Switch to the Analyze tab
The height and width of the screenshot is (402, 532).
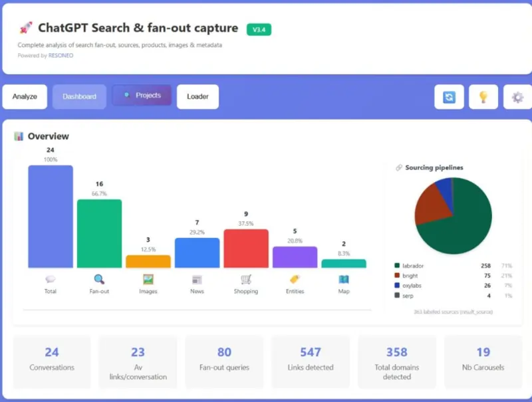click(25, 96)
